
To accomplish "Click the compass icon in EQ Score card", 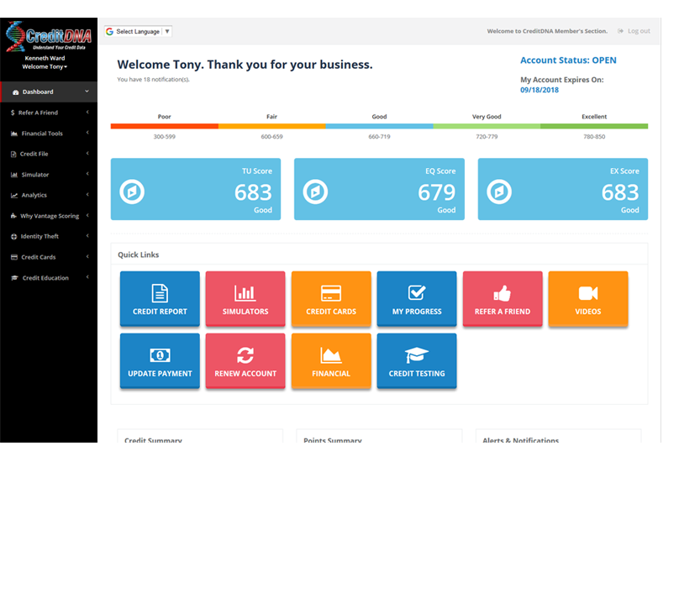I will click(x=316, y=192).
